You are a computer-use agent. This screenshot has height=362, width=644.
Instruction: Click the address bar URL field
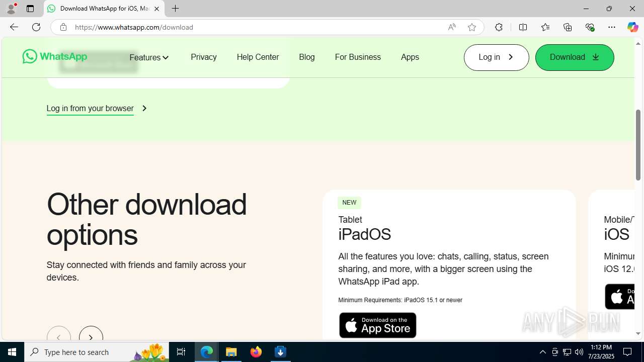257,27
